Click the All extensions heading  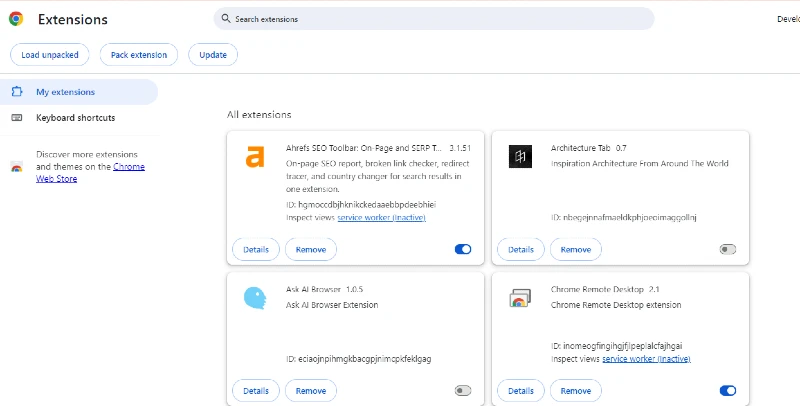[259, 115]
